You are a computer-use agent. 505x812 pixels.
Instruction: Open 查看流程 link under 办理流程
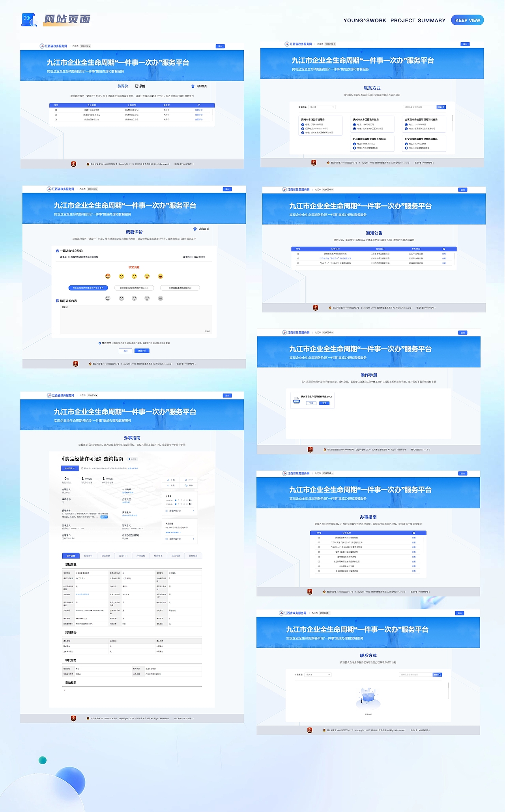click(126, 503)
